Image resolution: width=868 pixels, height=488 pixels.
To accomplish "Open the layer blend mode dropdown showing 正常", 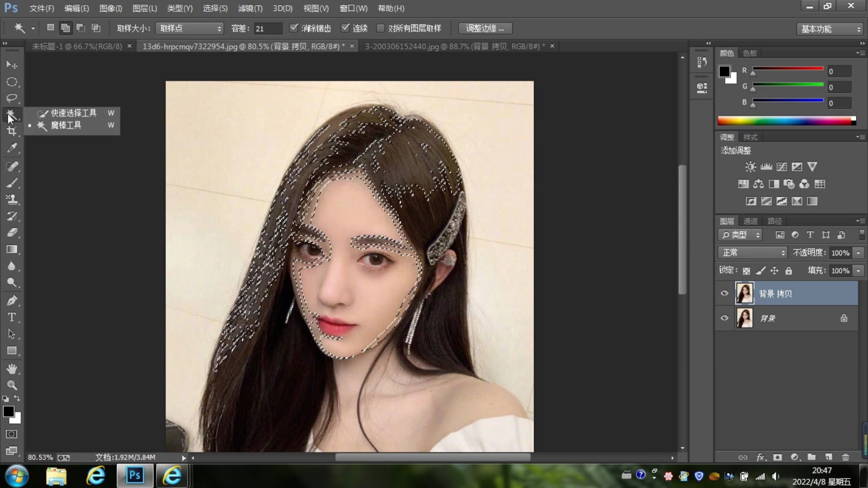I will click(752, 253).
